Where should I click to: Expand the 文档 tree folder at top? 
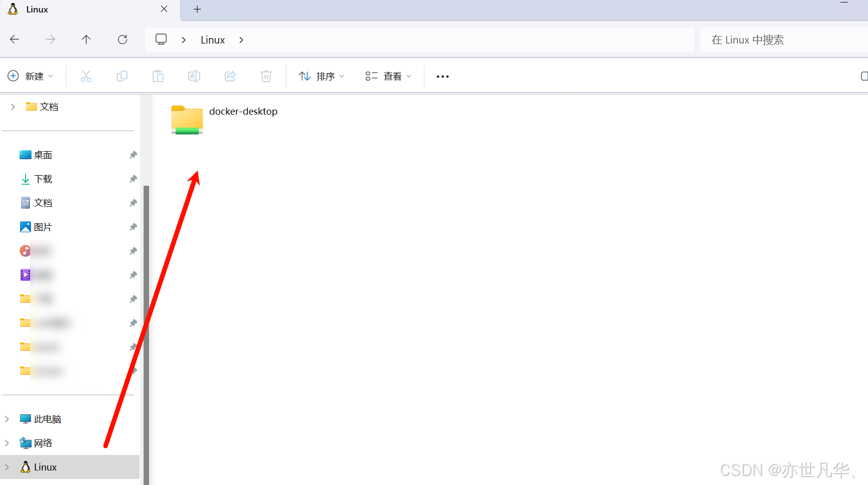pos(13,107)
